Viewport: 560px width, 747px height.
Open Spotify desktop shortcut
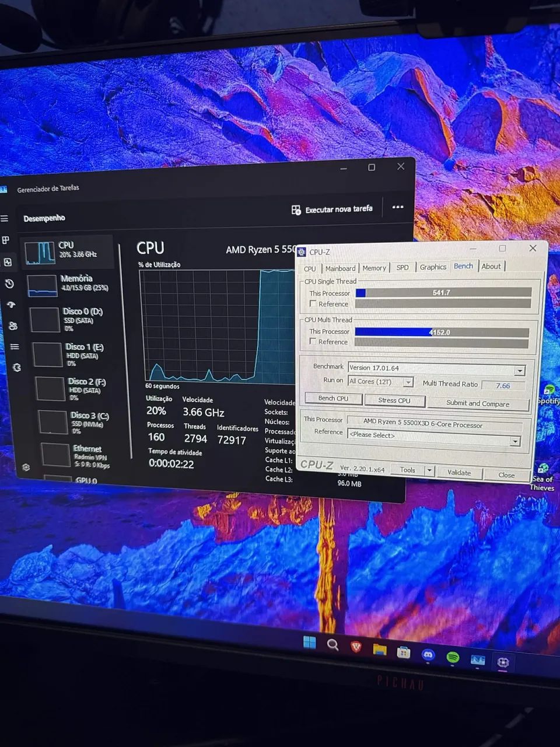(x=549, y=395)
